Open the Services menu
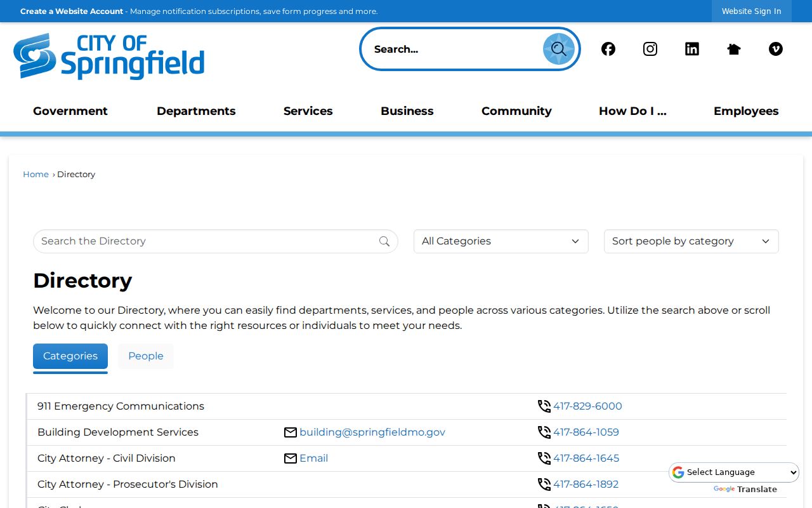 tap(308, 111)
